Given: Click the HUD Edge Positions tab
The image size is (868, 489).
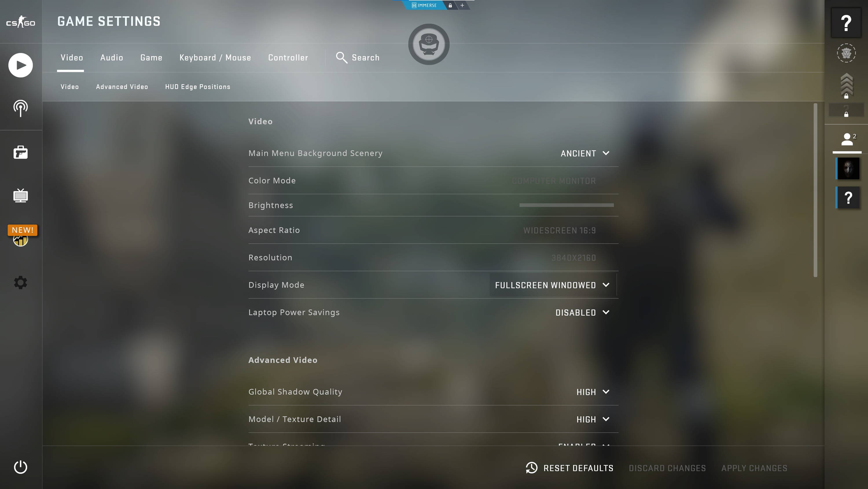Looking at the screenshot, I should (198, 87).
